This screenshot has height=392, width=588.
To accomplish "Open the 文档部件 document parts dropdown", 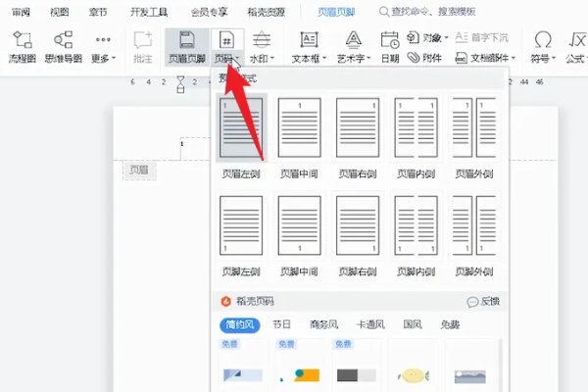I will 485,58.
